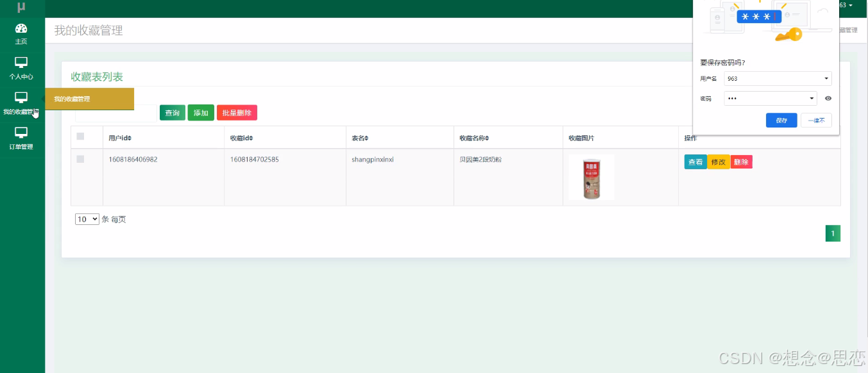Open the rows-per-page dropdown showing 10
Viewport: 868px width, 373px height.
87,219
